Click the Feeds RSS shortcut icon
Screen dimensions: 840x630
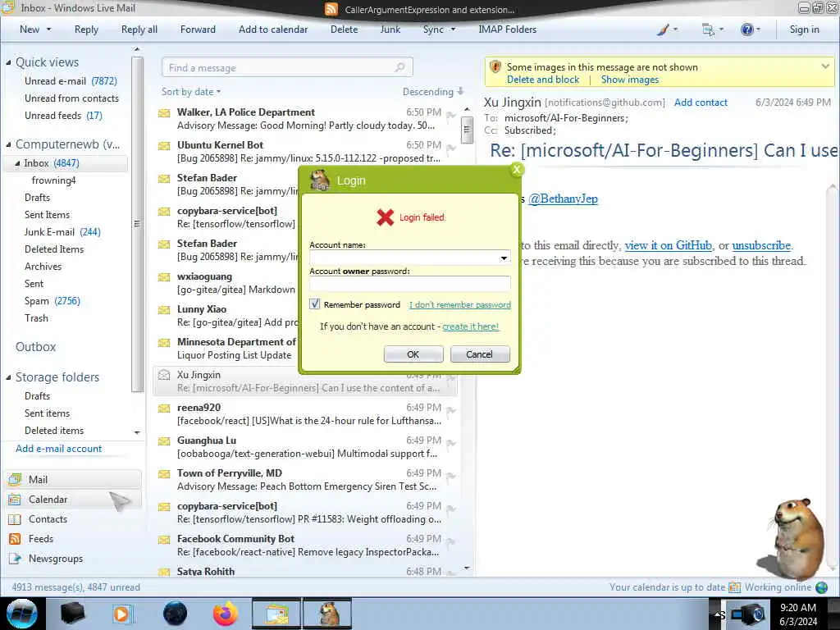click(15, 539)
